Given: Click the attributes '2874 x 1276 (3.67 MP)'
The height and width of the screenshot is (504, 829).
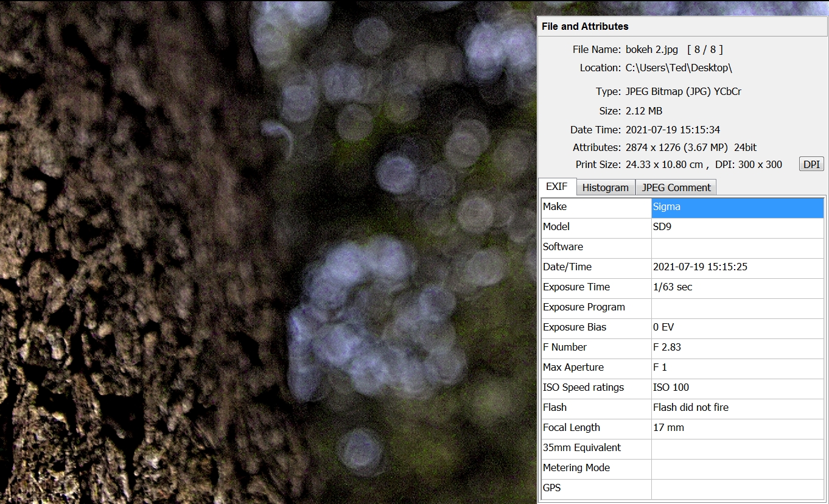Looking at the screenshot, I should [x=677, y=148].
